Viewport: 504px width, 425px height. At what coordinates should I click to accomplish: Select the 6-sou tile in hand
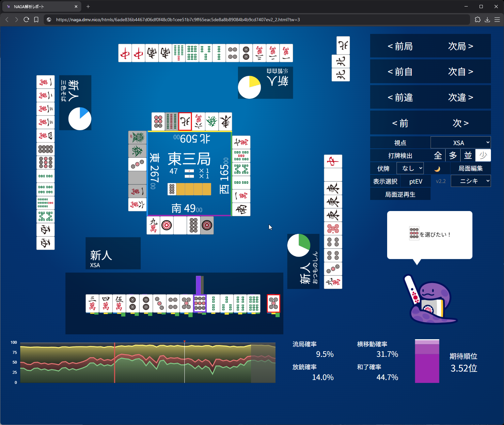[x=253, y=303]
